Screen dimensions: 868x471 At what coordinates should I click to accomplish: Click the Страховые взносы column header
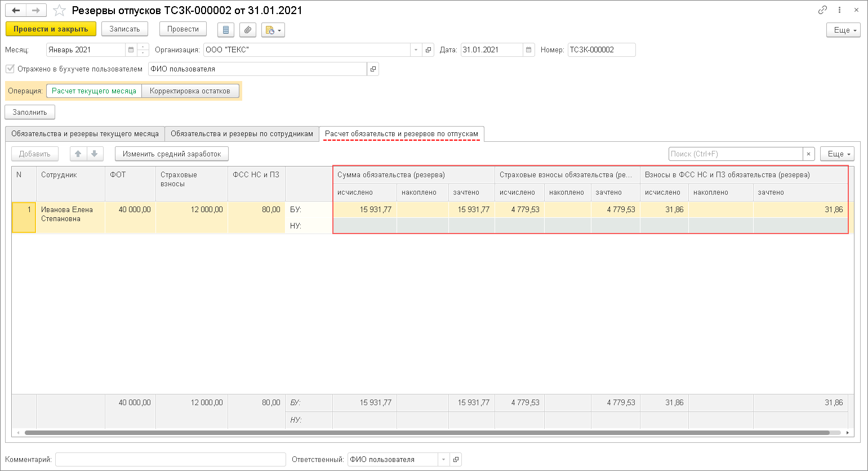pos(192,183)
